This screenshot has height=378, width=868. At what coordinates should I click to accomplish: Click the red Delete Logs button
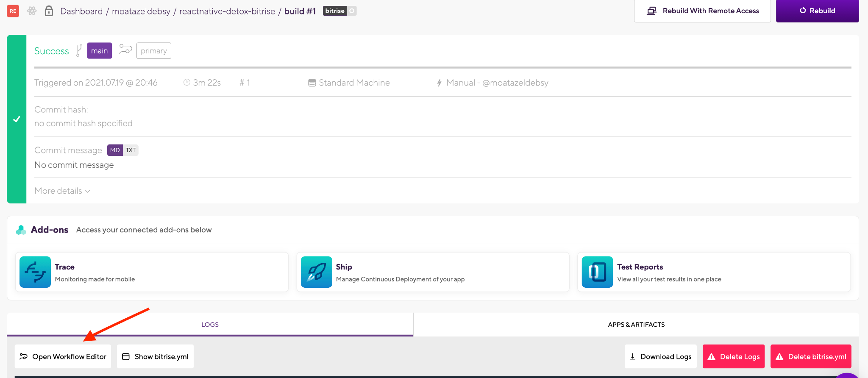pos(734,356)
